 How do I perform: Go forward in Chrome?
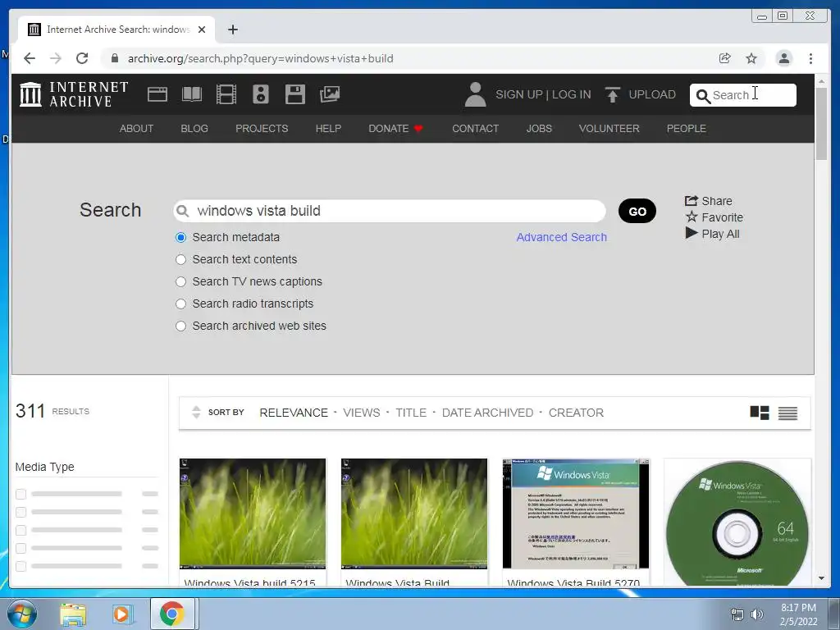pos(56,58)
